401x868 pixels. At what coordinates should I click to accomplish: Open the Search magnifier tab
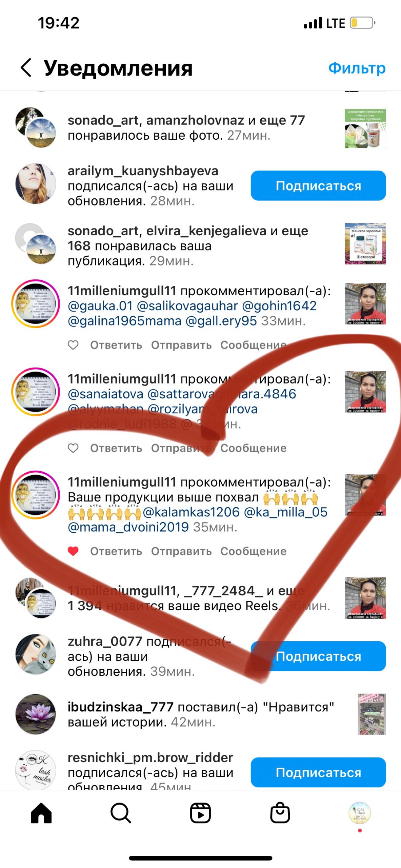(x=121, y=813)
